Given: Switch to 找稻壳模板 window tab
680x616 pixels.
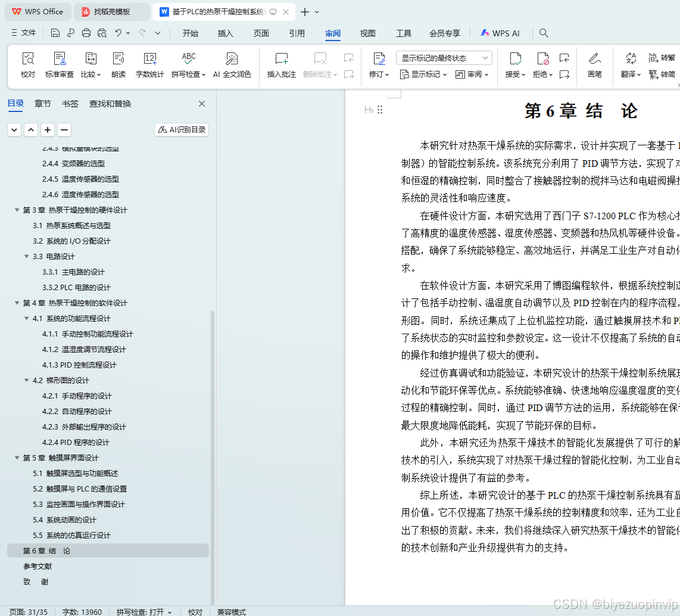Looking at the screenshot, I should click(112, 12).
